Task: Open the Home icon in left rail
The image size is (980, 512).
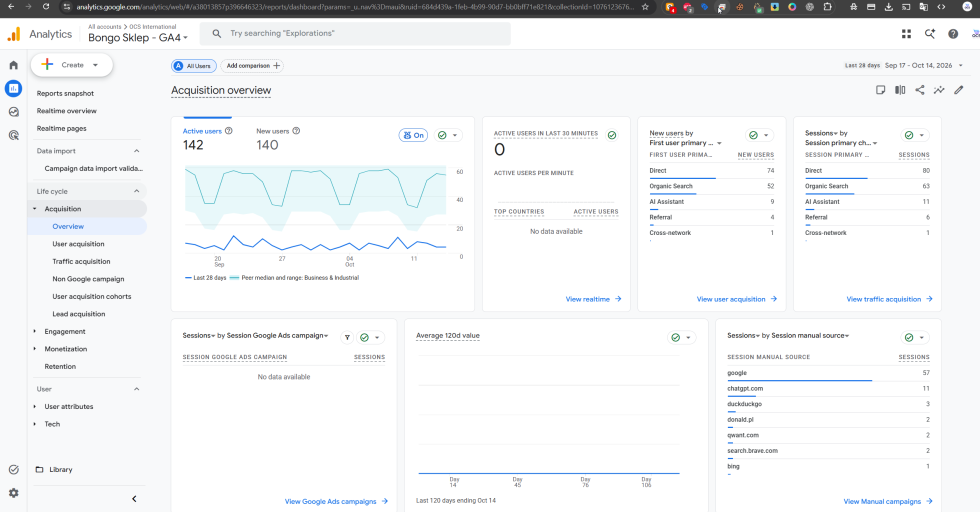Action: pyautogui.click(x=14, y=65)
